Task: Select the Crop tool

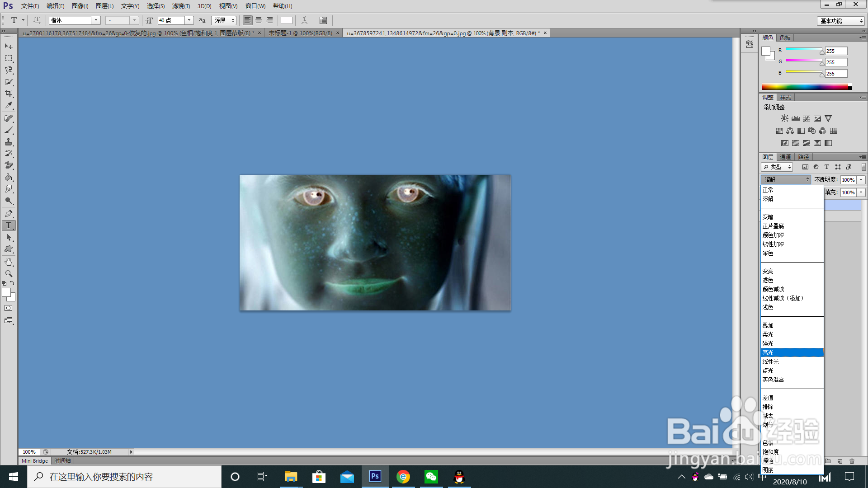Action: pos(9,94)
